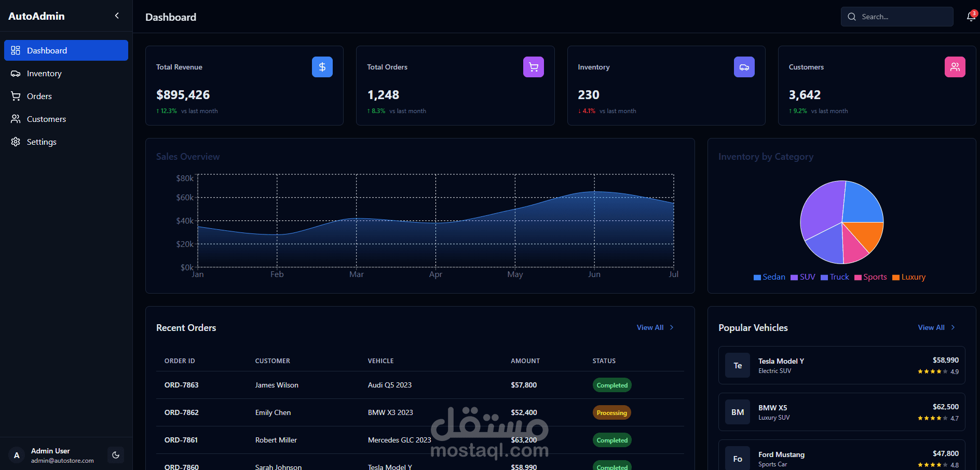Click the Search input field
The width and height of the screenshot is (980, 470).
pyautogui.click(x=897, y=17)
